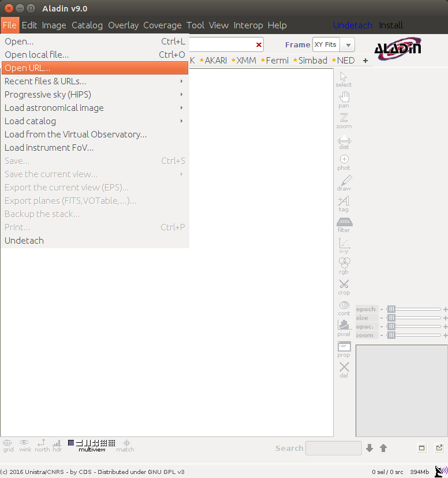Viewport: 448px width, 478px height.
Task: Select the select pointer tool
Action: 344,79
